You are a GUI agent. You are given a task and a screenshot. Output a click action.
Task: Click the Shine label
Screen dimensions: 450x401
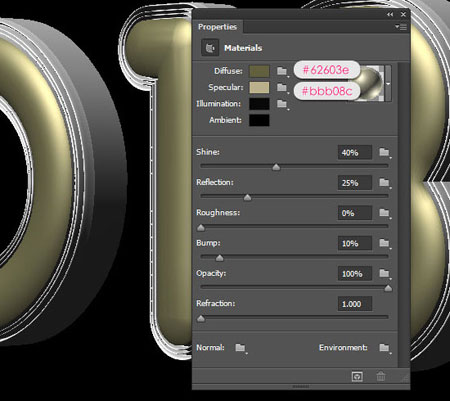click(208, 152)
